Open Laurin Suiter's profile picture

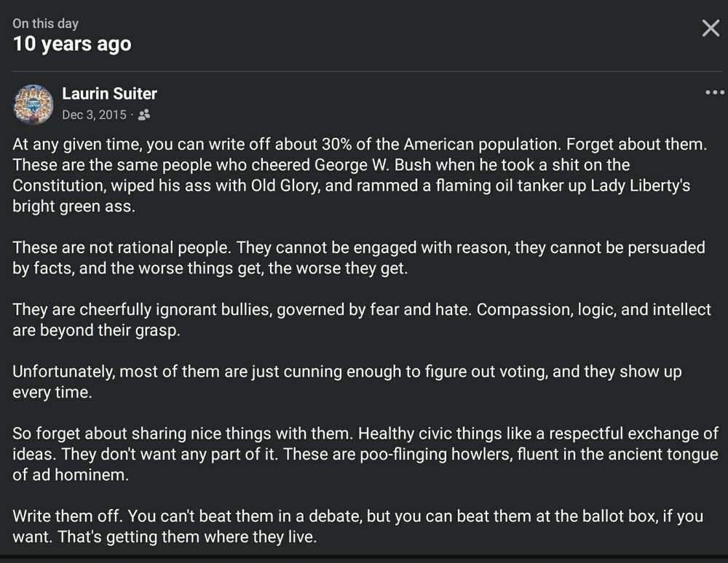(33, 104)
